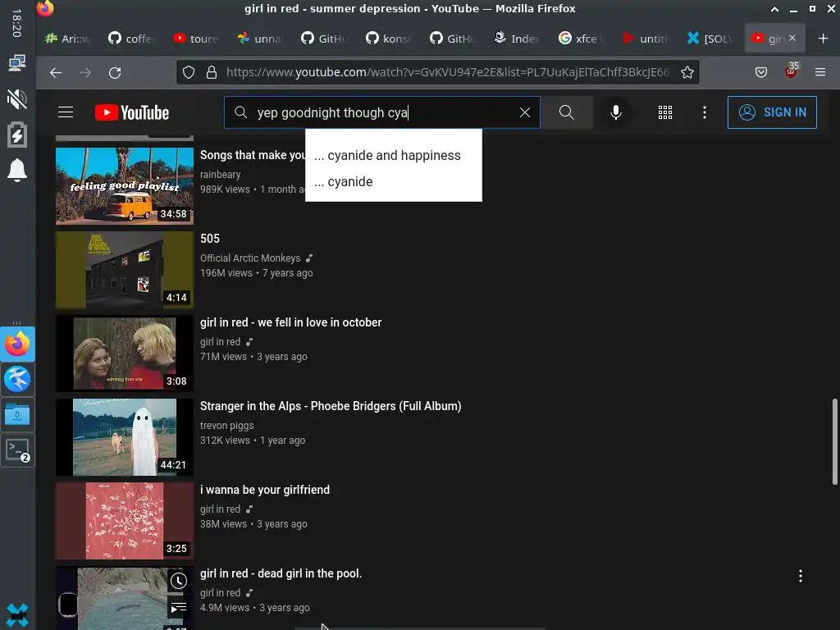Switch to the Ari:: tab

68,38
